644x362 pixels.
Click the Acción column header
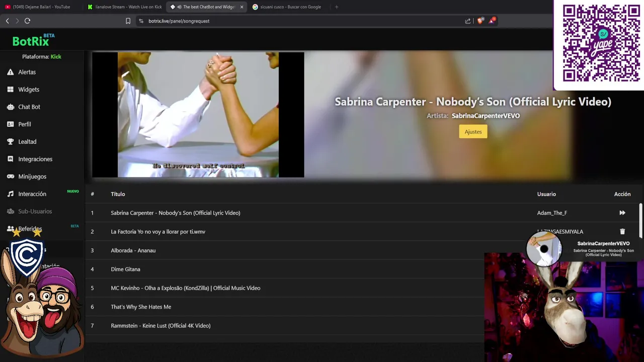[x=622, y=194]
